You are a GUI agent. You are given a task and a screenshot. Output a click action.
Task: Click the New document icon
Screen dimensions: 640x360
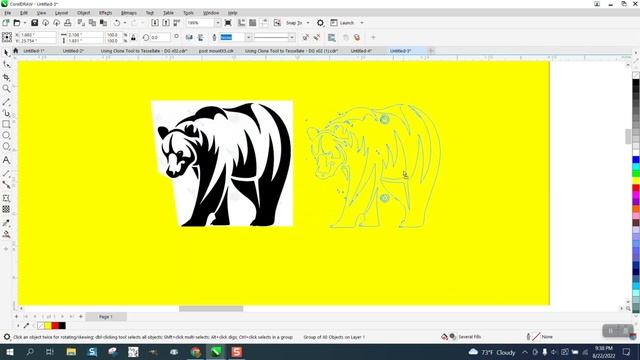pos(6,23)
